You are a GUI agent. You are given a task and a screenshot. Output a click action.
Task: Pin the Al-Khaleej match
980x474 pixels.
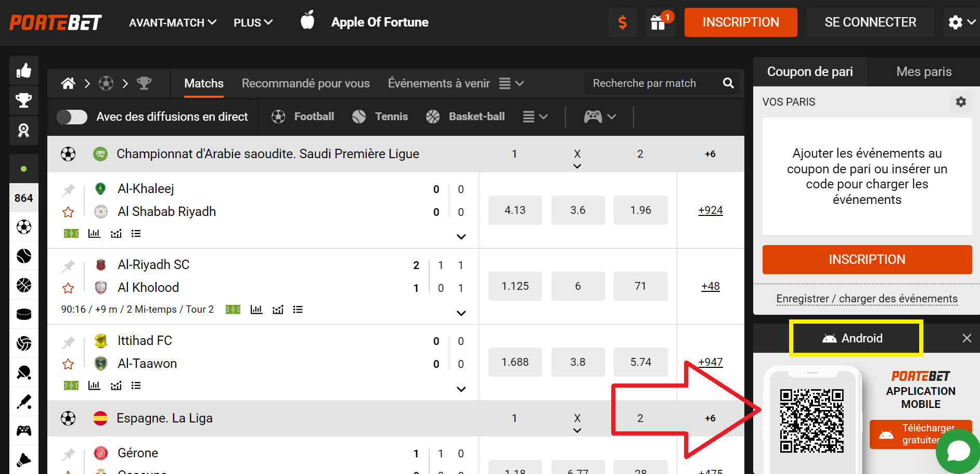[x=68, y=189]
